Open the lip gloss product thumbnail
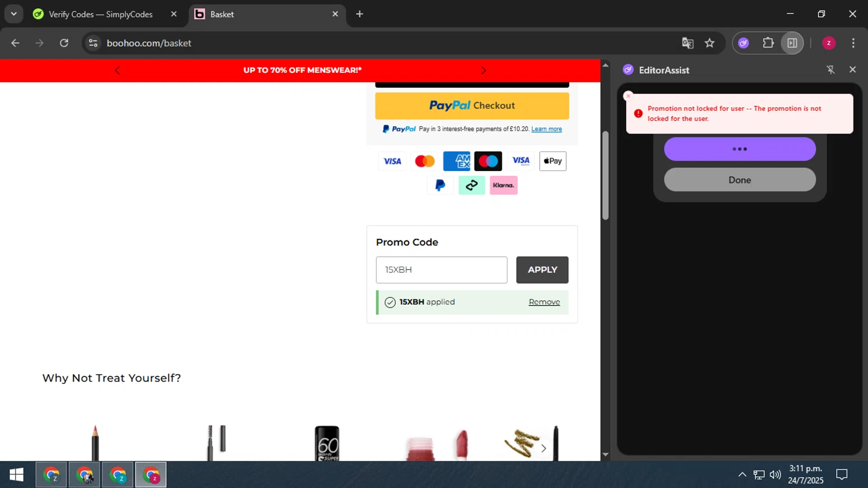 [437, 445]
